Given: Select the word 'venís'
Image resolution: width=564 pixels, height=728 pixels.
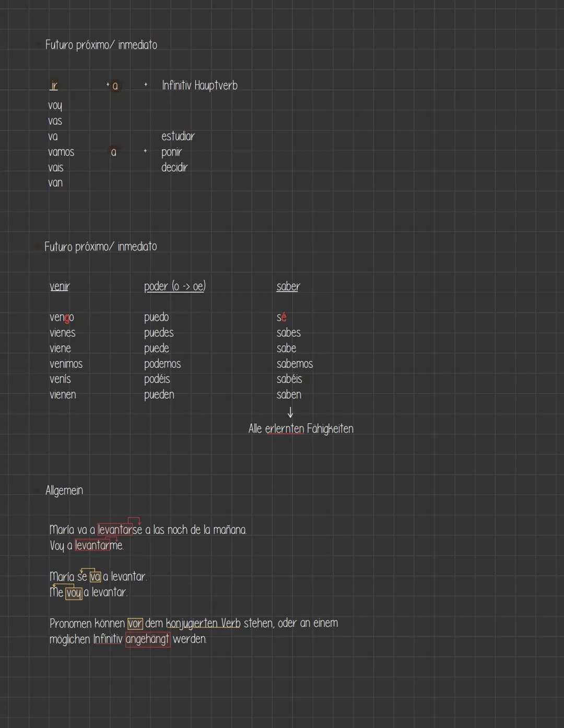Looking at the screenshot, I should (60, 379).
